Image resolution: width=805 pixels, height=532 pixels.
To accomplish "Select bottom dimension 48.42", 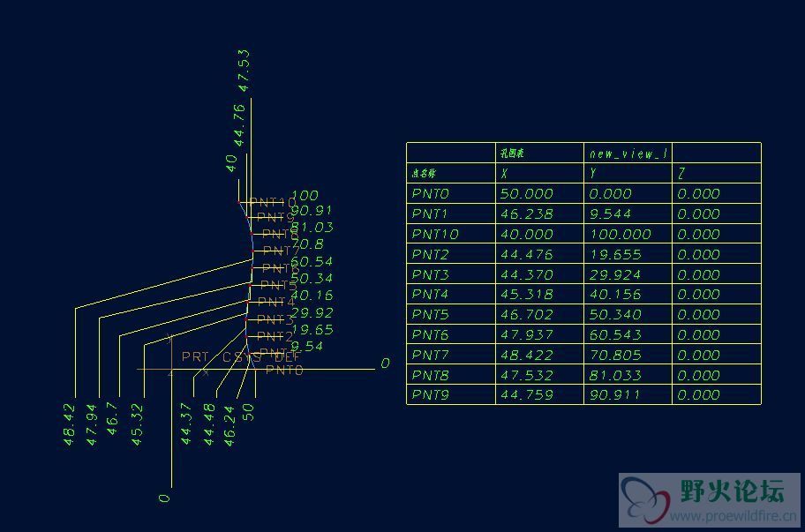I will point(70,424).
